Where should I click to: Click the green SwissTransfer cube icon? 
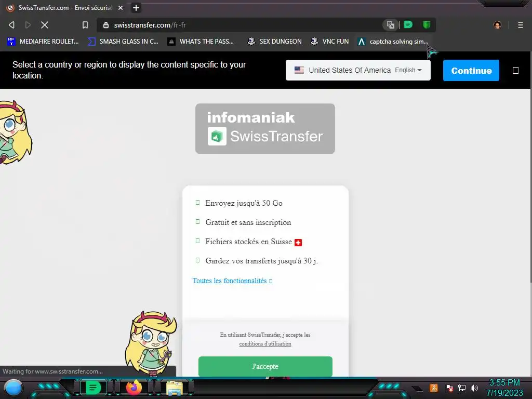pos(217,137)
